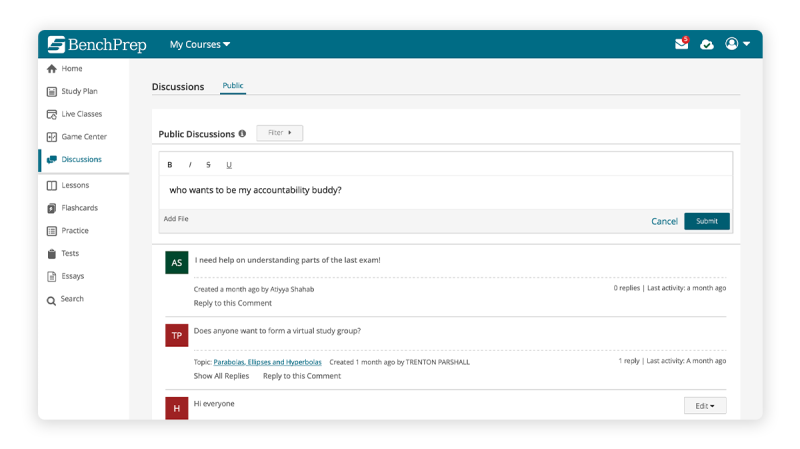Toggle underline formatting in the editor

click(229, 165)
